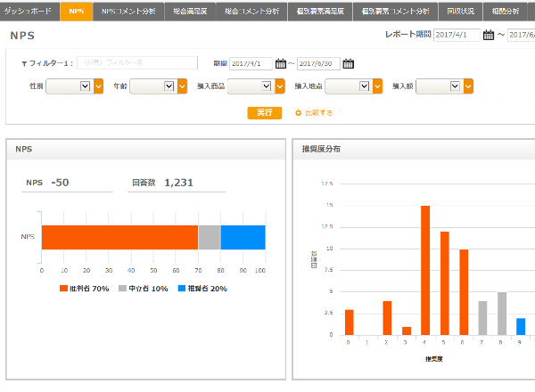
Task: Open the NPSコメント分析 tab
Action: point(128,12)
